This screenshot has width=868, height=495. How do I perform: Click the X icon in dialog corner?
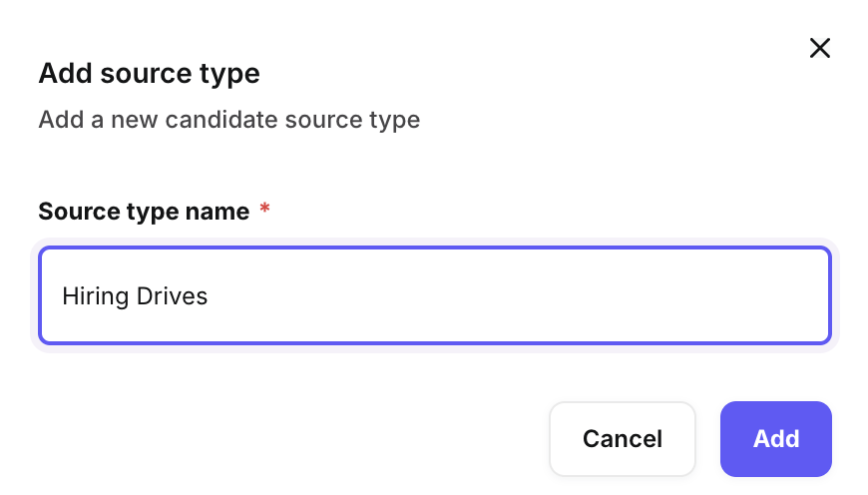[819, 48]
